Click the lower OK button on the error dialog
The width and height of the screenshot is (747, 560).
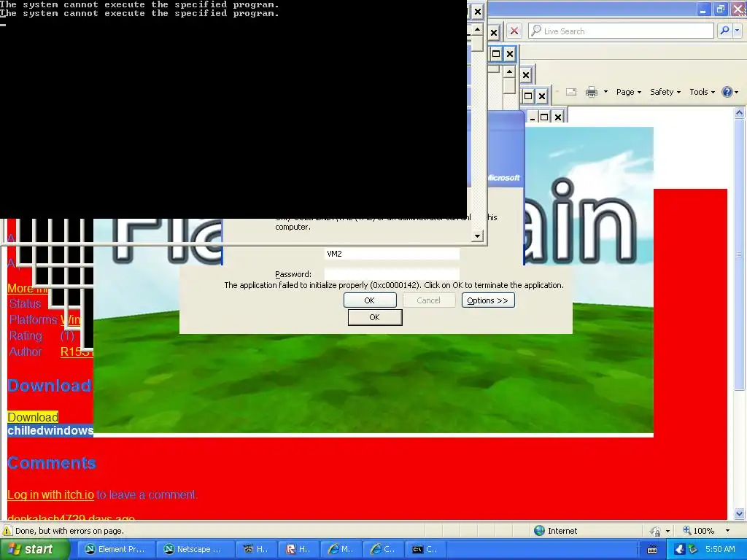tap(375, 317)
